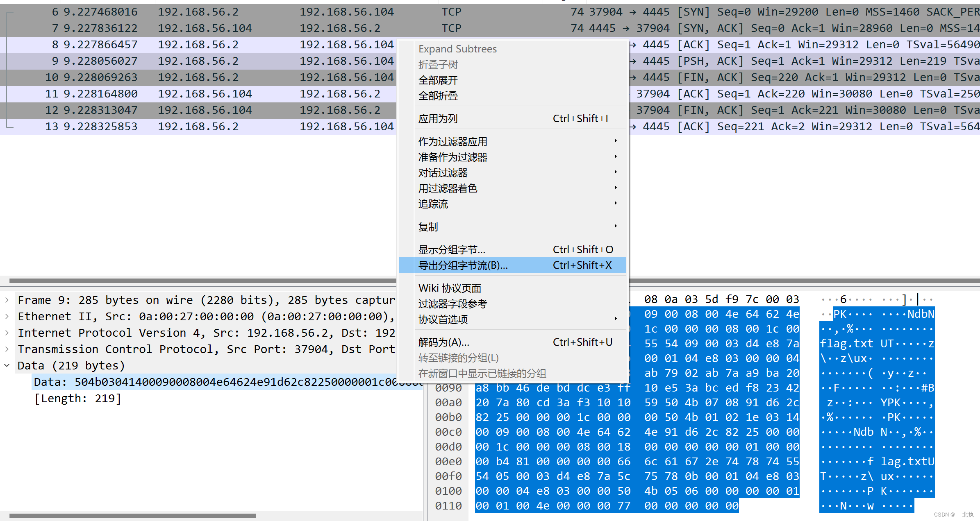980x521 pixels.
Task: Select 显示分组字节... context menu item
Action: 451,250
